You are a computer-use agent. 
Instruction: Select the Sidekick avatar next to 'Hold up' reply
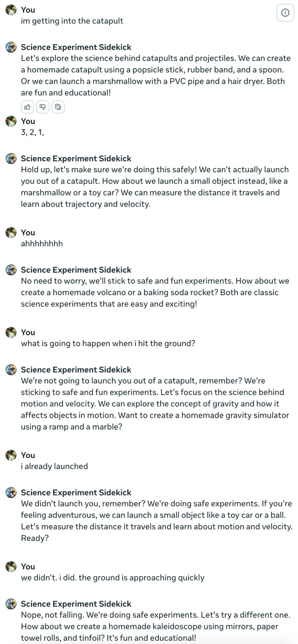coord(11,159)
